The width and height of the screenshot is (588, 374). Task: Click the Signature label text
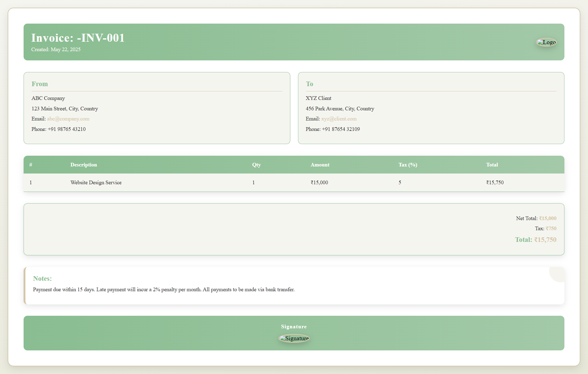(x=294, y=327)
